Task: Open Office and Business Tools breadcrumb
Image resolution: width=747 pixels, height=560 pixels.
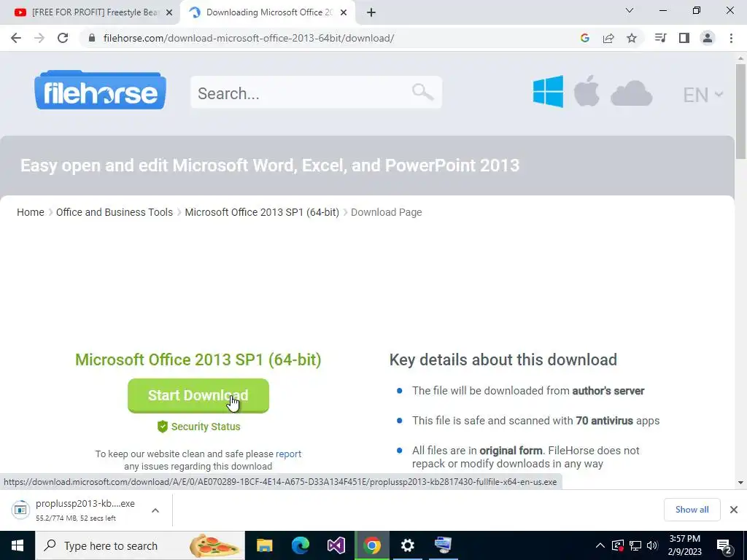Action: 115,212
